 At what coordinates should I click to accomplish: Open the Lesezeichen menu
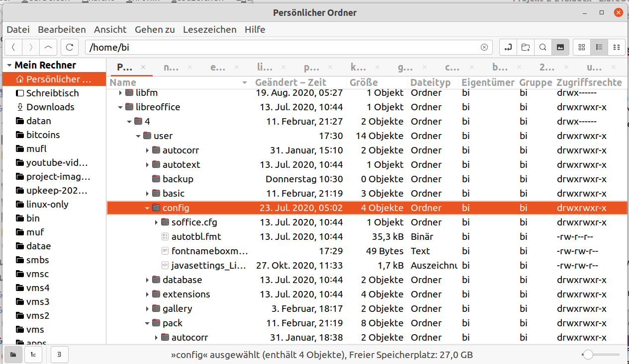click(209, 29)
